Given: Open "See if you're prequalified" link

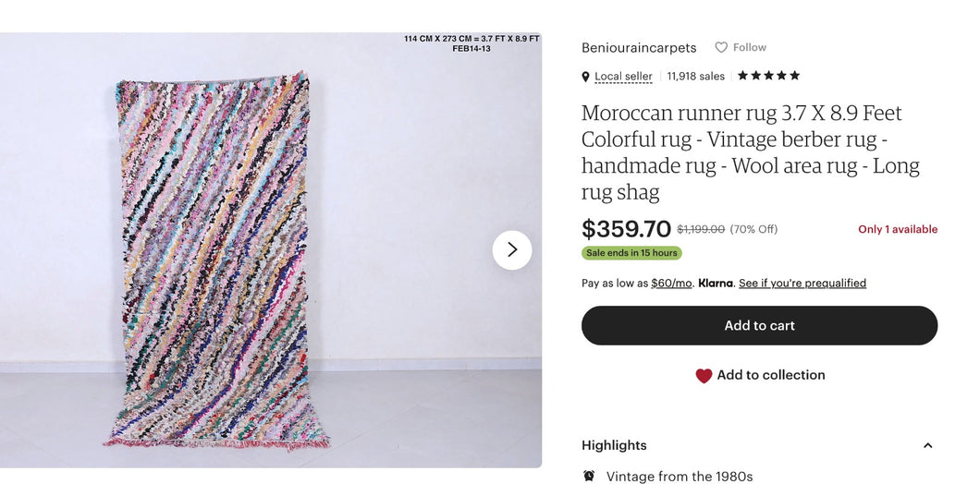Looking at the screenshot, I should [802, 284].
